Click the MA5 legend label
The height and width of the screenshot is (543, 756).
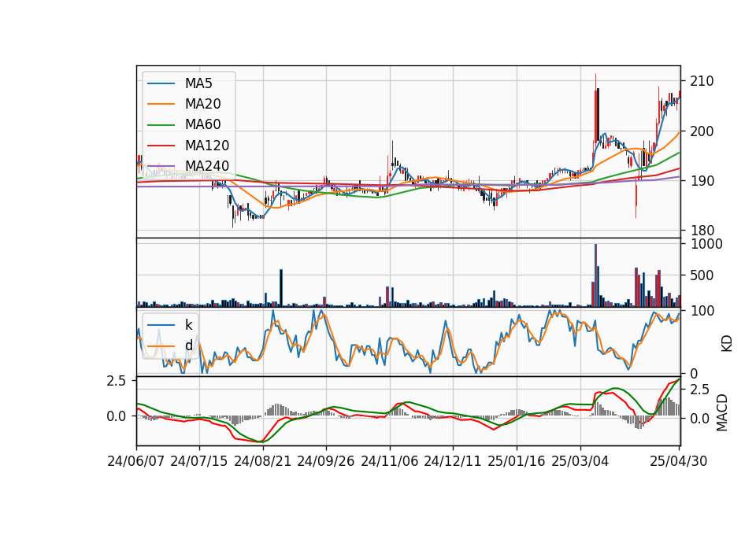pos(198,83)
